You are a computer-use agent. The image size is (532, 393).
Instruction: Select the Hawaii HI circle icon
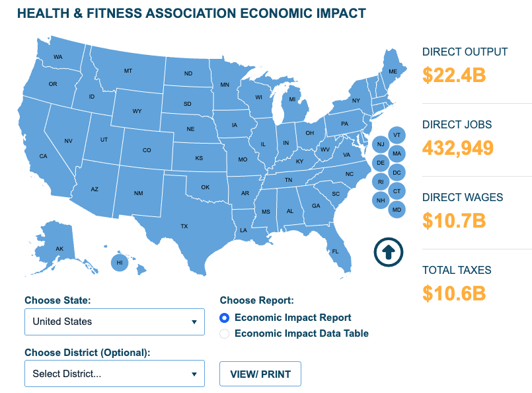coord(120,263)
